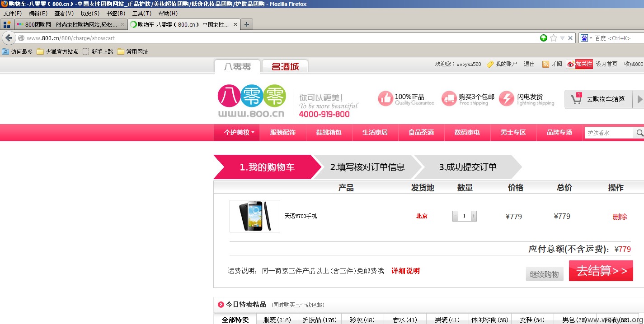Select the 服装(216) tab
The height and width of the screenshot is (324, 644).
tap(277, 319)
